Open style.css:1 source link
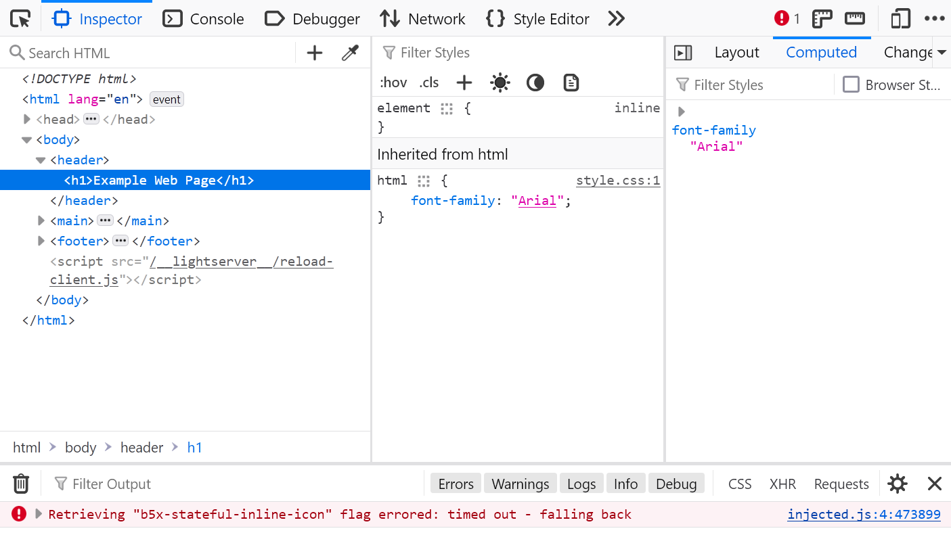The image size is (951, 560). (617, 181)
